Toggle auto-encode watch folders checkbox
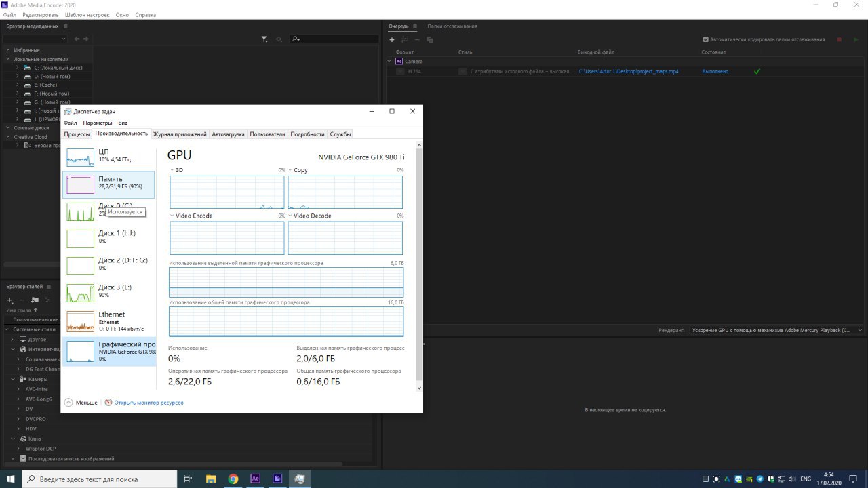 tap(705, 39)
